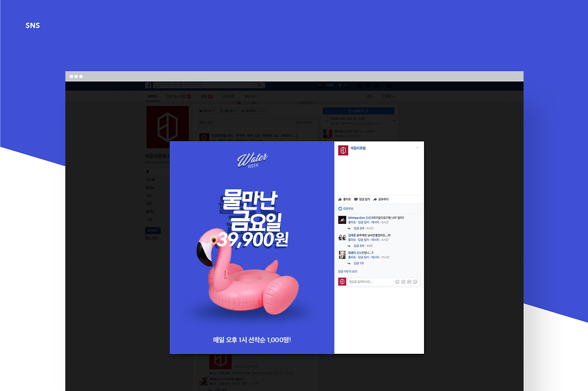Open the 게시 도구 tab
This screenshot has width=588, height=391.
pos(251,96)
